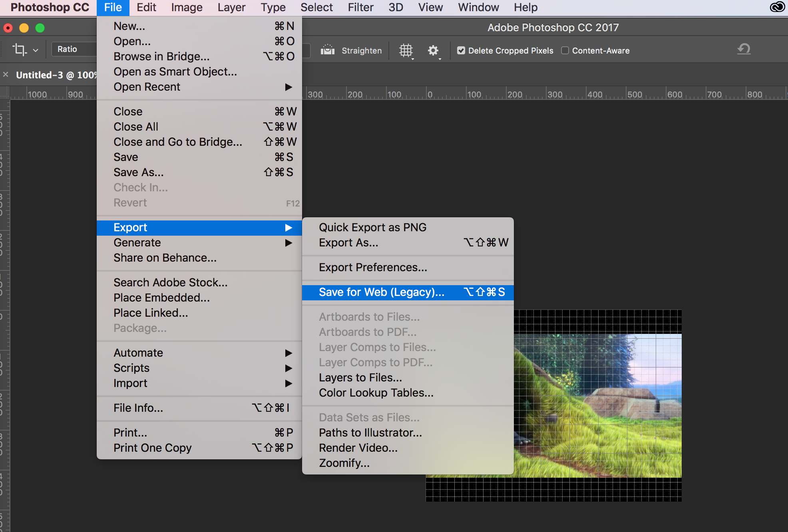This screenshot has height=532, width=788.
Task: Choose Paths to Illustrator...
Action: tap(408, 433)
